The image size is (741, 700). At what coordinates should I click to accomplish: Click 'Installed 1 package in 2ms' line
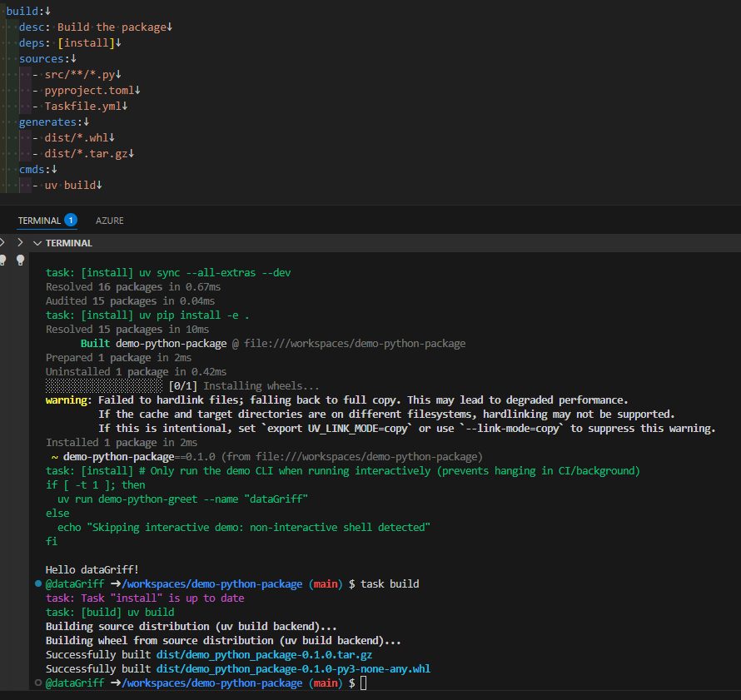tap(122, 443)
